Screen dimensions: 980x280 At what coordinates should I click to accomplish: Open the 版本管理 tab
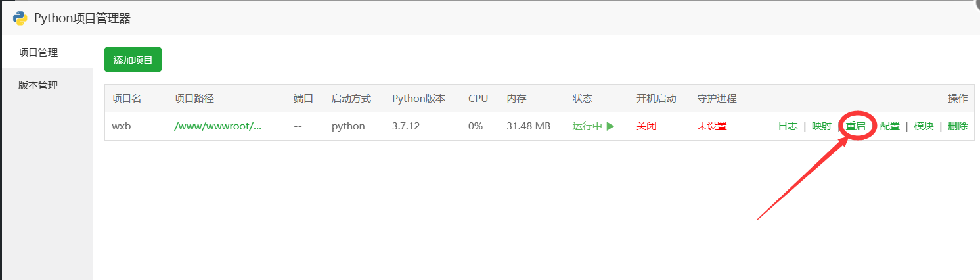coord(38,85)
